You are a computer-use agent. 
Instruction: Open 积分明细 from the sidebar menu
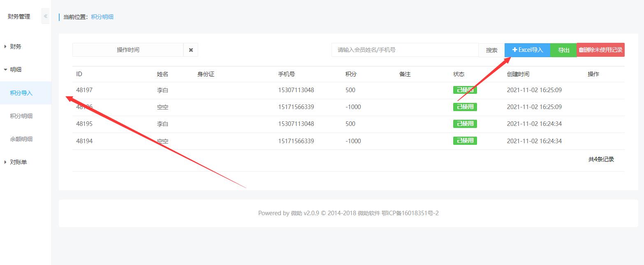click(21, 116)
